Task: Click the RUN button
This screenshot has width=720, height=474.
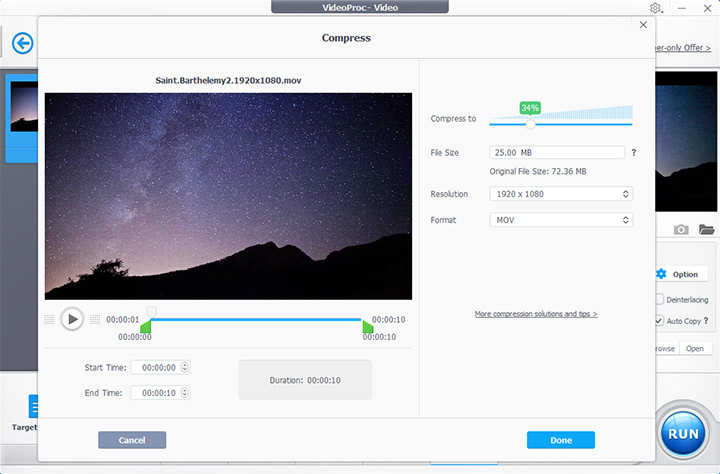Action: pos(683,434)
